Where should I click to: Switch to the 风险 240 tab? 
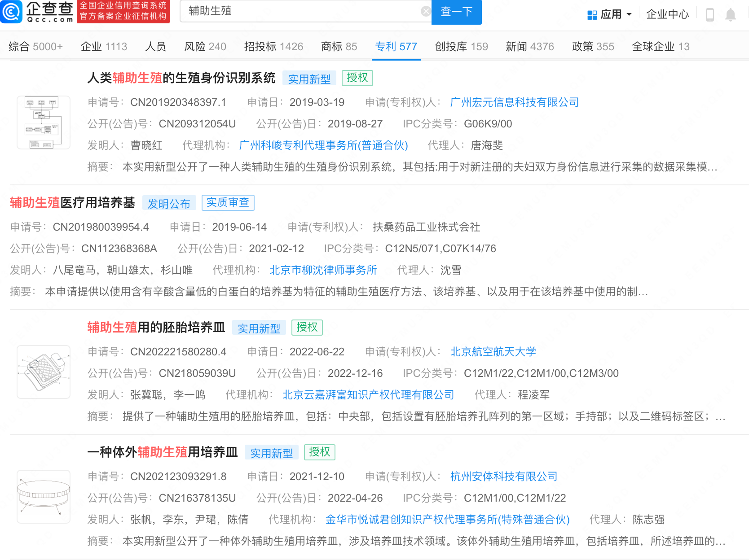click(205, 46)
